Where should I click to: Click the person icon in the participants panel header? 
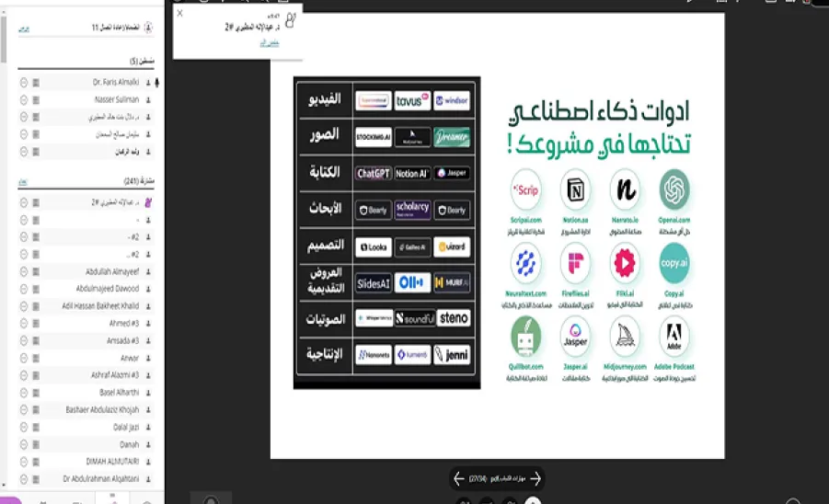(148, 28)
